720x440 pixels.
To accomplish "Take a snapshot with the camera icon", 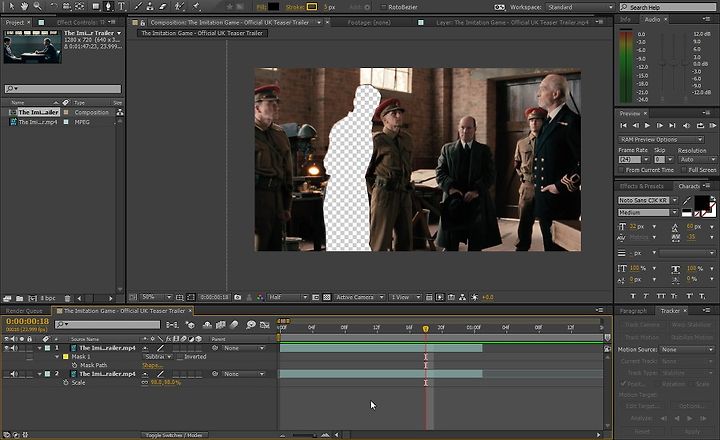I will tap(237, 297).
